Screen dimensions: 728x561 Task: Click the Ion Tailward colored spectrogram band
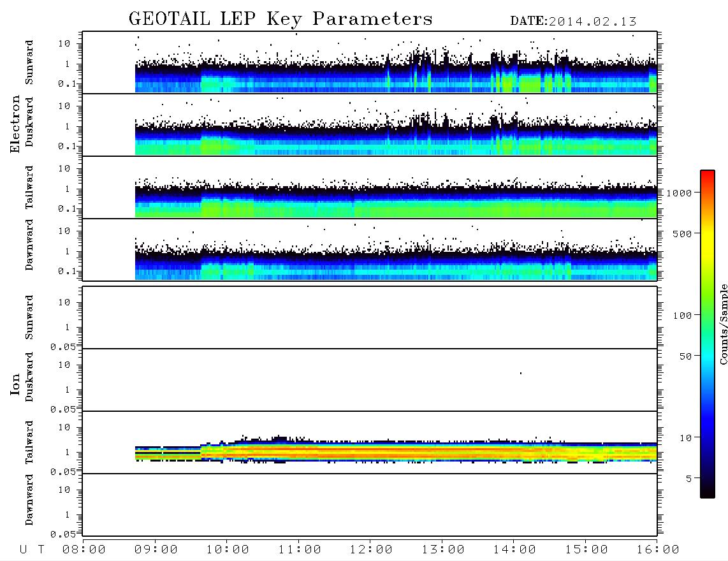(396, 451)
